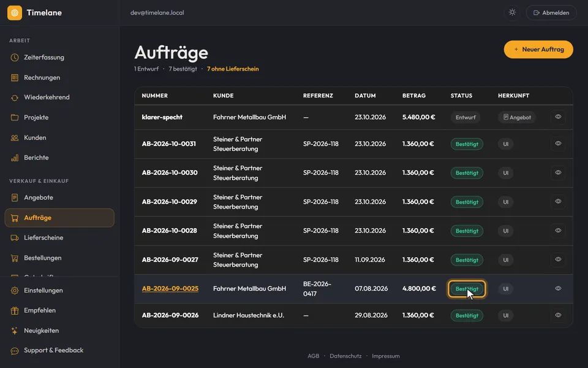View order AB-2026-10-0029 via eye icon

pos(558,201)
